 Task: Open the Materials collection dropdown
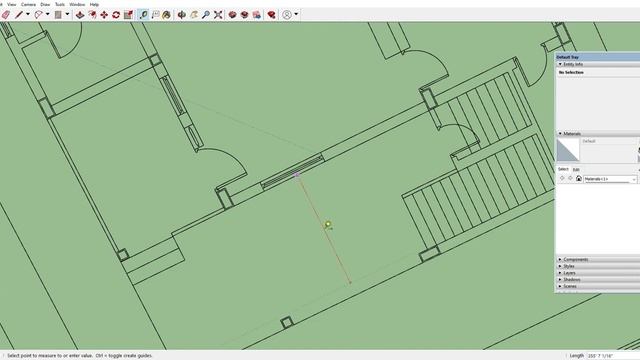click(610, 179)
